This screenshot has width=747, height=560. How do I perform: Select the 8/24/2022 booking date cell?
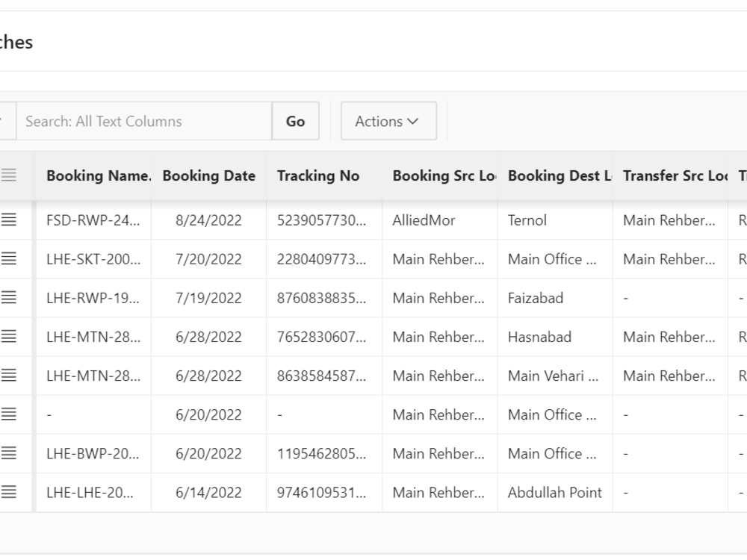pyautogui.click(x=208, y=220)
